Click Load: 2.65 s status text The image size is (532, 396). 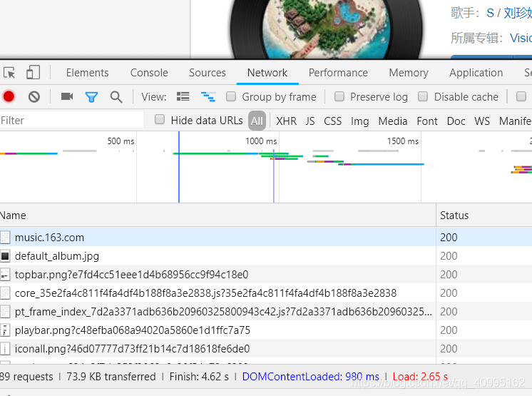click(420, 376)
